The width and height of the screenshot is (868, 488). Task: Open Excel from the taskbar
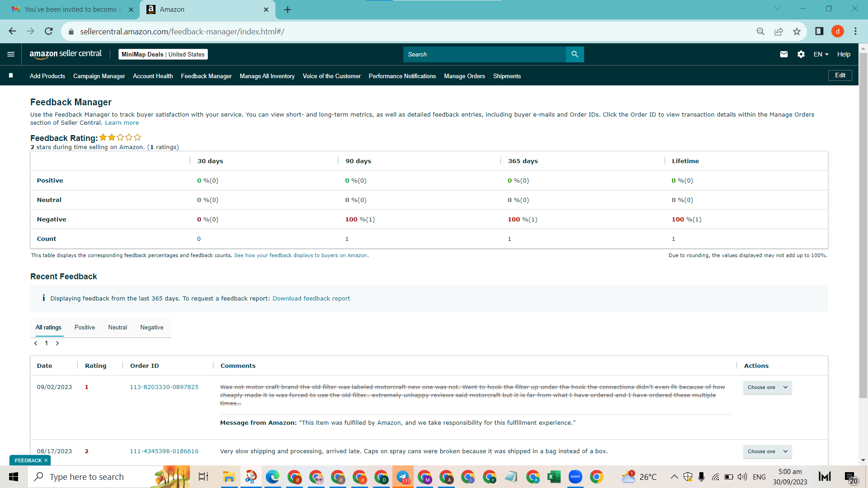(554, 477)
